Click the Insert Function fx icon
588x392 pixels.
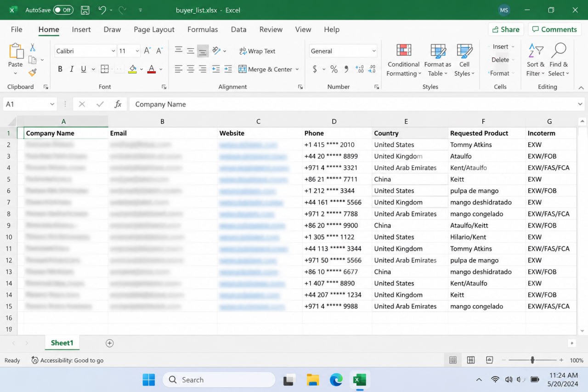[x=118, y=104]
